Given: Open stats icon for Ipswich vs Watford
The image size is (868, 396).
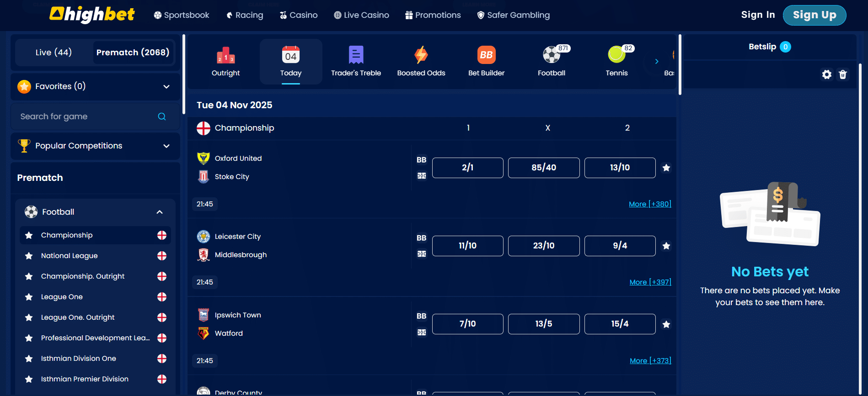Looking at the screenshot, I should coord(422,332).
